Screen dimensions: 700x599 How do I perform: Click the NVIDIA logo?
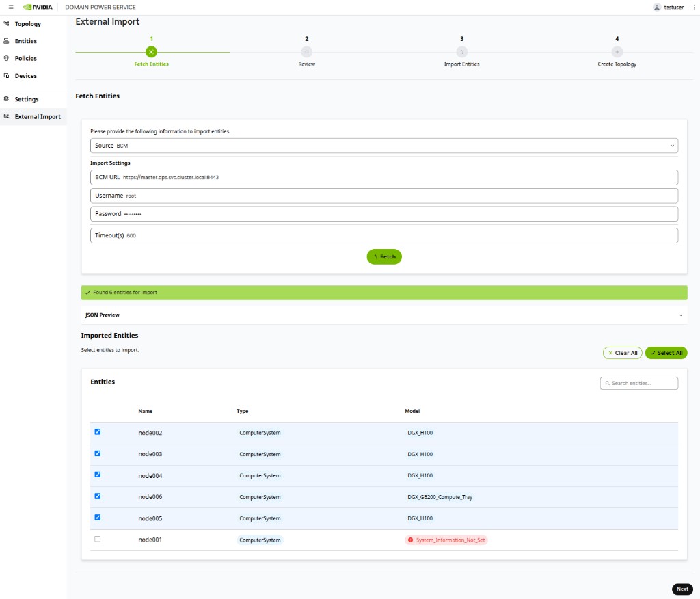(38, 7)
